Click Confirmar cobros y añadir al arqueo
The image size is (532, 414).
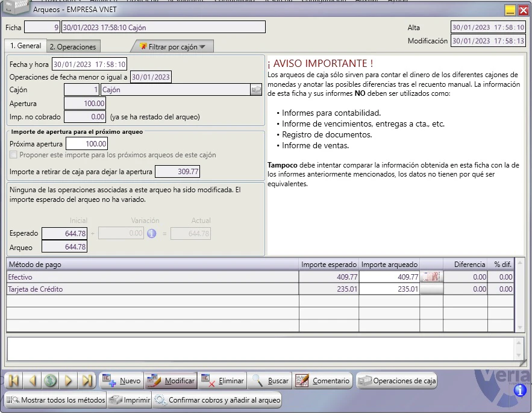coord(217,400)
